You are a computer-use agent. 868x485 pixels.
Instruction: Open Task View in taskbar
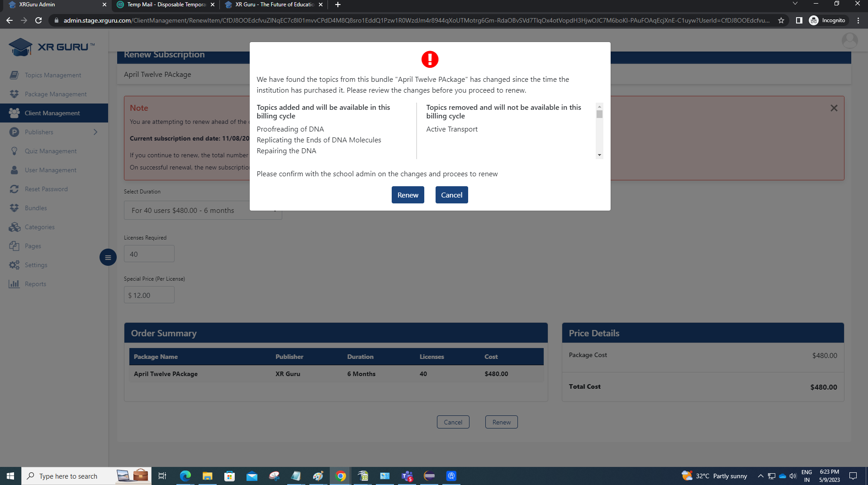click(162, 476)
